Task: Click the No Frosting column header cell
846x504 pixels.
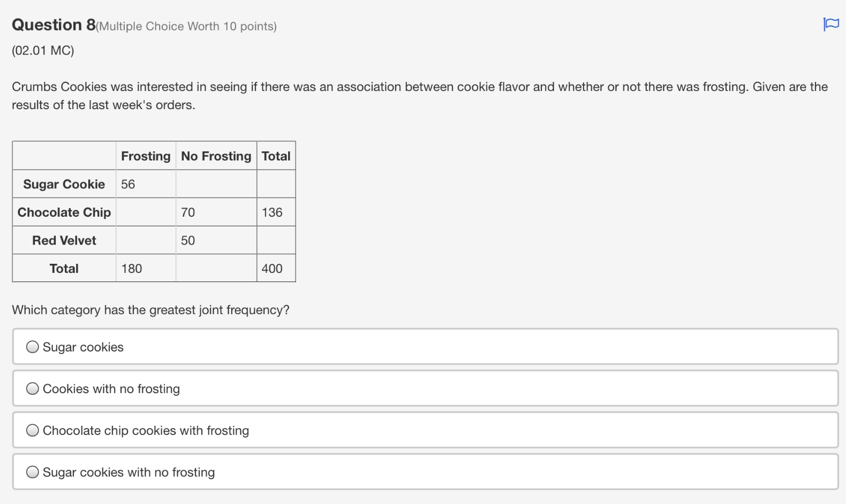Action: point(216,156)
